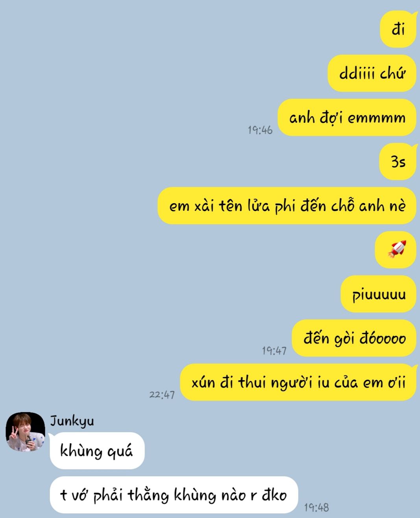Tap the 19:48 timestamp
Screen dimensions: 420x518
click(x=316, y=507)
